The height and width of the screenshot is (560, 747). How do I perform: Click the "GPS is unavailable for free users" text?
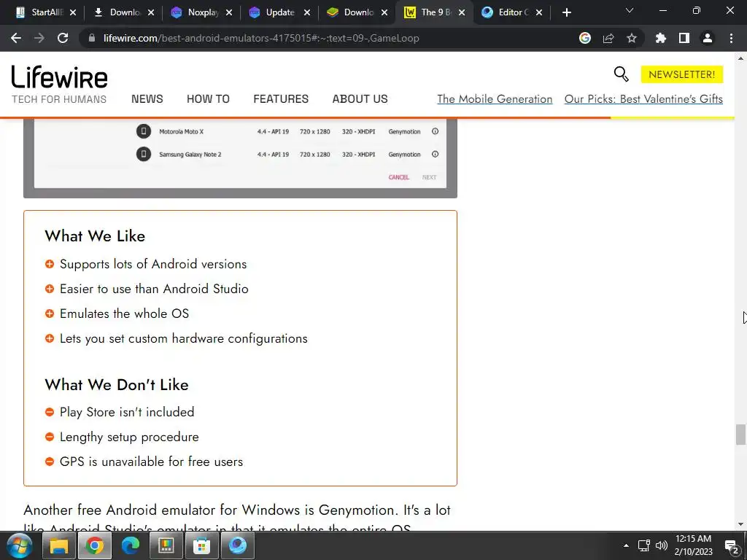(151, 462)
